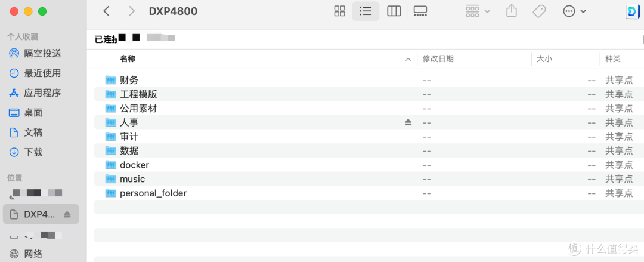
Task: Open the more actions ellipsis menu
Action: pyautogui.click(x=575, y=11)
